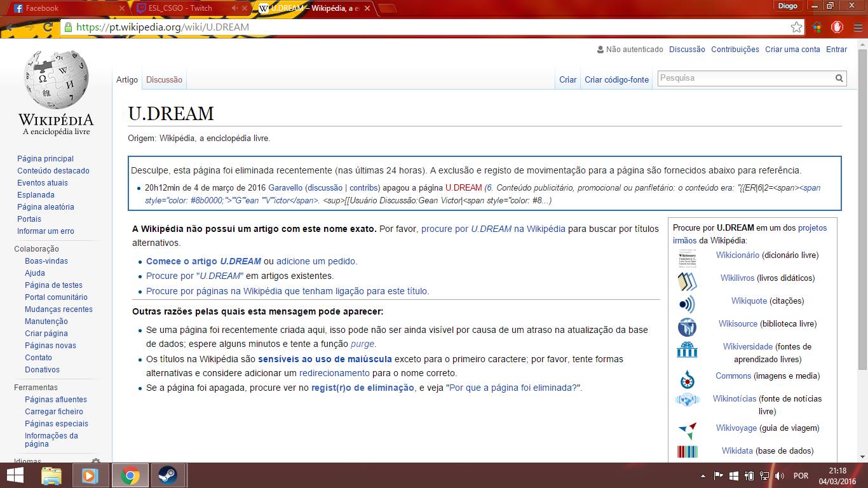Click the purge link

(363, 344)
